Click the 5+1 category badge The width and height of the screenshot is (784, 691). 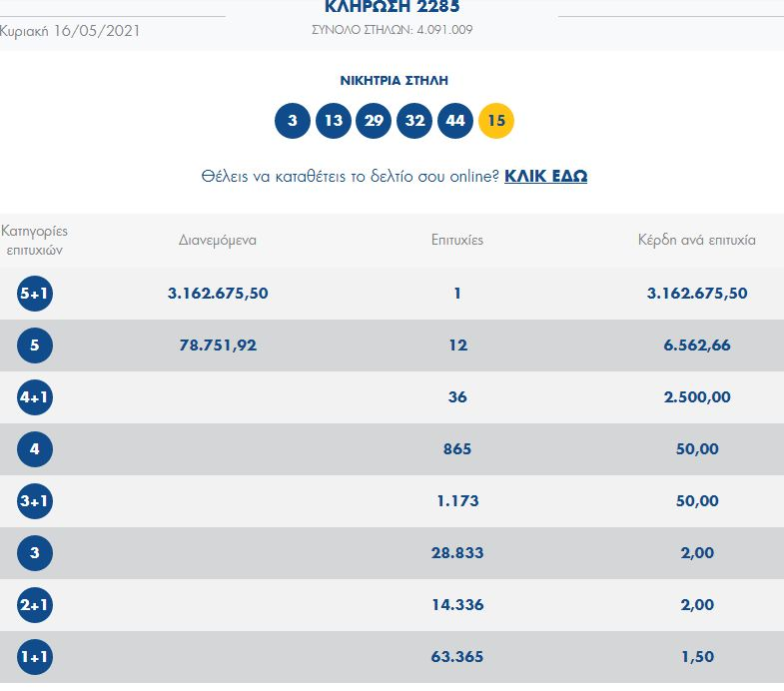pos(35,294)
